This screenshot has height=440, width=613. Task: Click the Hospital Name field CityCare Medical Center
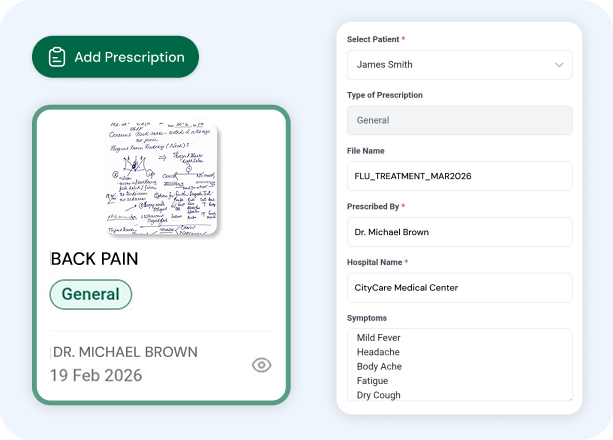pos(460,288)
